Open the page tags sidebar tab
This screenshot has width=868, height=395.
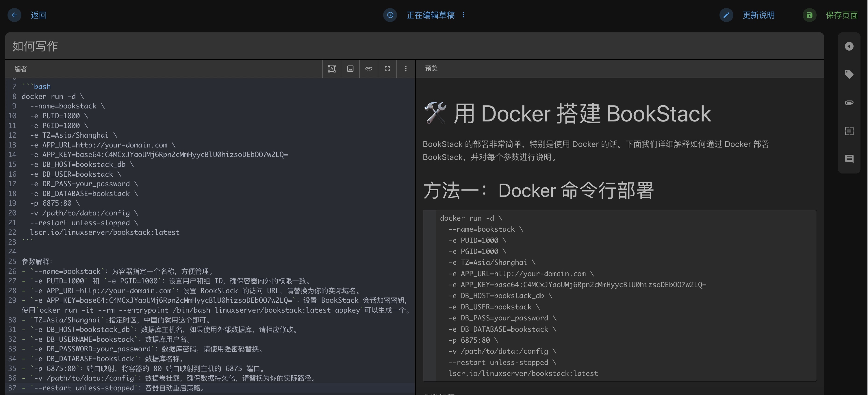point(849,74)
